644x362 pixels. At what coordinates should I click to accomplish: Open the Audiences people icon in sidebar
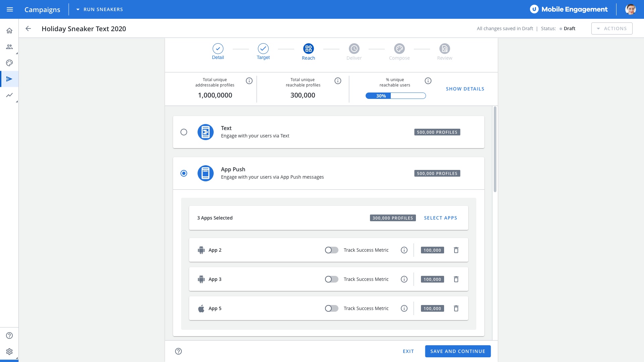[x=9, y=47]
